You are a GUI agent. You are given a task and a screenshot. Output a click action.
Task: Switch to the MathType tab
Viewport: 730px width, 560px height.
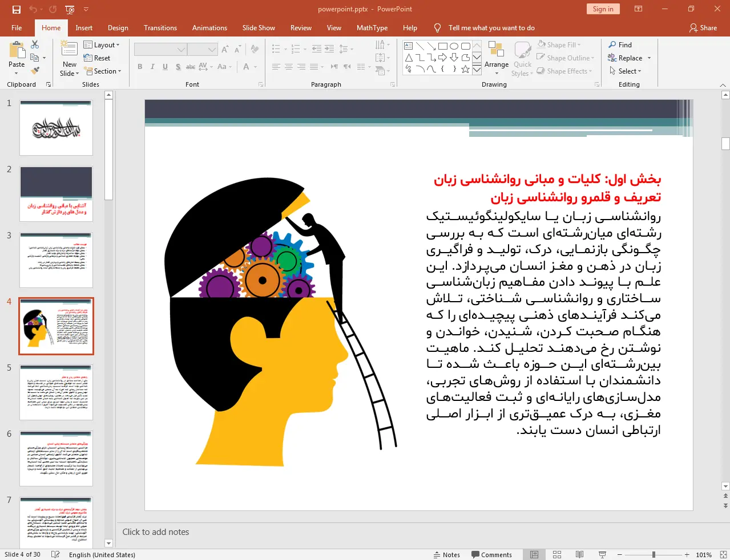372,27
